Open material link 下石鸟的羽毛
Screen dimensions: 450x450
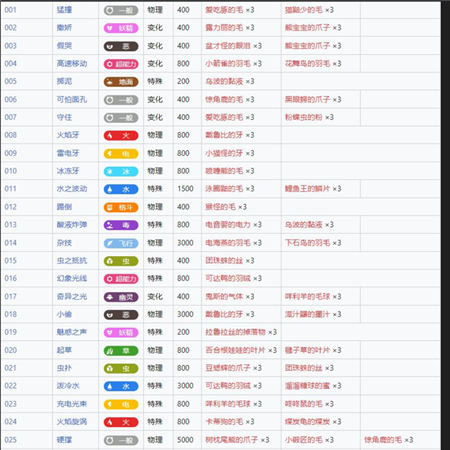click(x=308, y=243)
